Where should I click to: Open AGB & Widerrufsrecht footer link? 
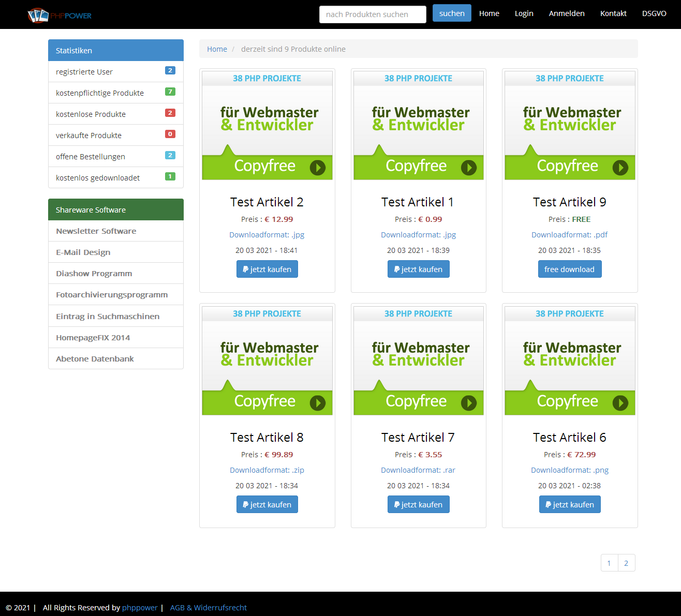coord(208,608)
